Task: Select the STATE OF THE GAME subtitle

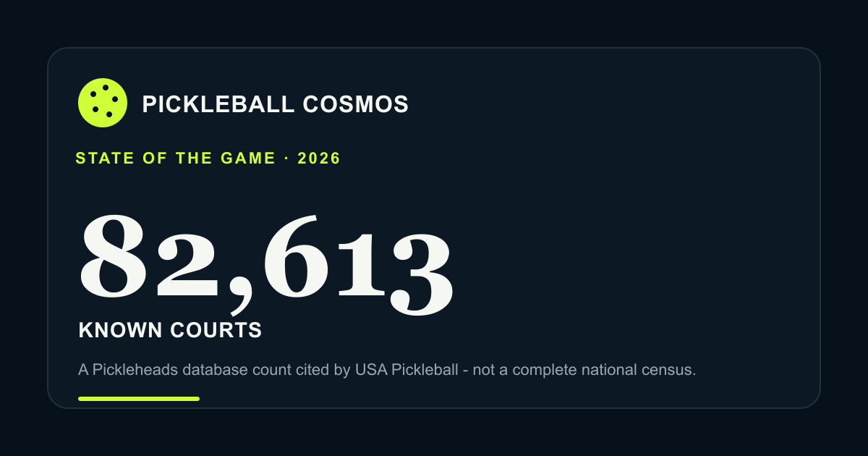Action: 176,159
